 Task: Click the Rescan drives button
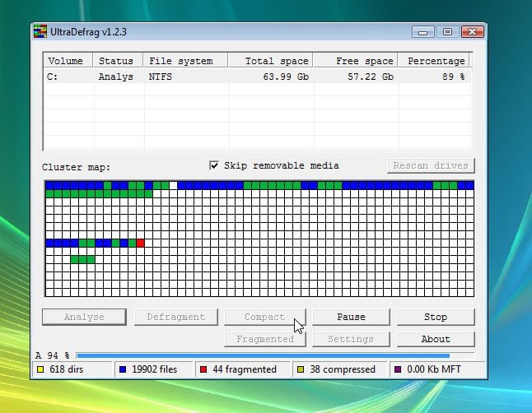tap(431, 165)
